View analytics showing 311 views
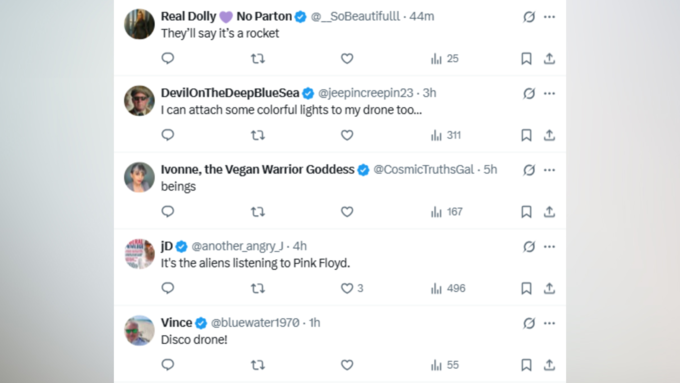Viewport: 680px width, 383px height. pyautogui.click(x=446, y=135)
